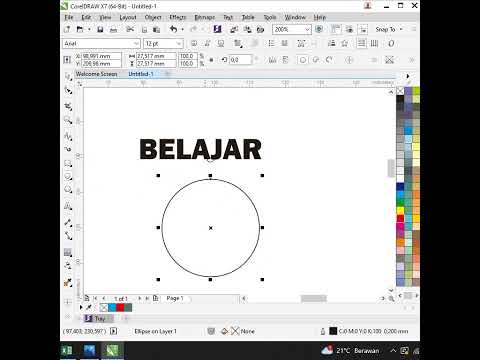Choose the Arc shape type button
Screen dimensions: 480x360
coord(329,60)
